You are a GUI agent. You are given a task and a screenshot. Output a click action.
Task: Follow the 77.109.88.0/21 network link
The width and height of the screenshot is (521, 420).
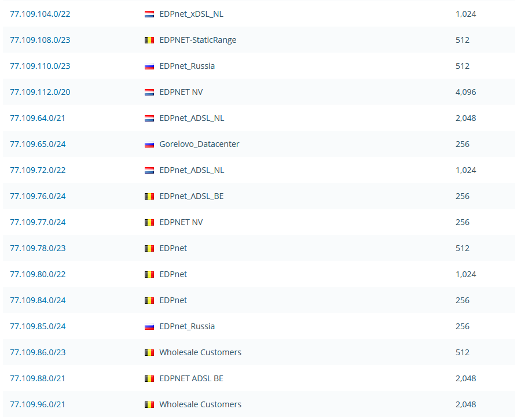[38, 378]
